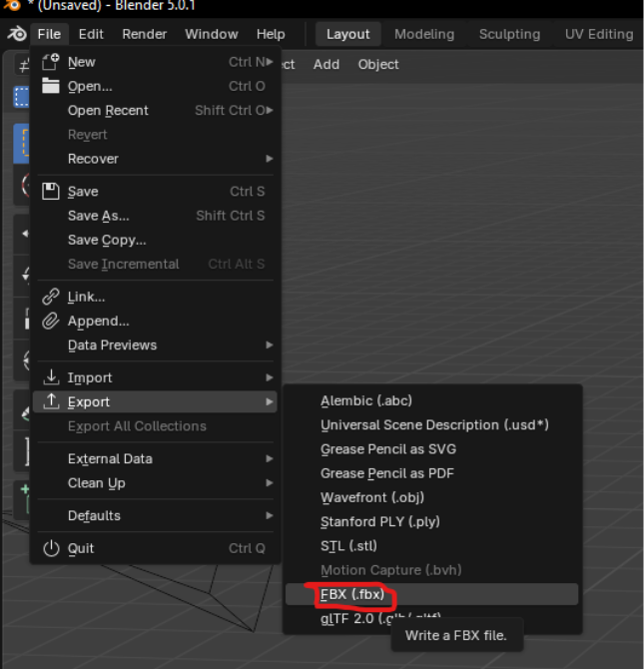Choose Open... from the File menu
The image size is (644, 669).
(156, 86)
